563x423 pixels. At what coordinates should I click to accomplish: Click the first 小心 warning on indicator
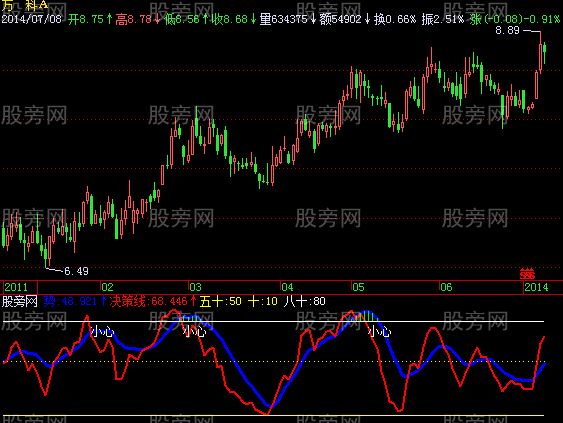click(x=102, y=331)
